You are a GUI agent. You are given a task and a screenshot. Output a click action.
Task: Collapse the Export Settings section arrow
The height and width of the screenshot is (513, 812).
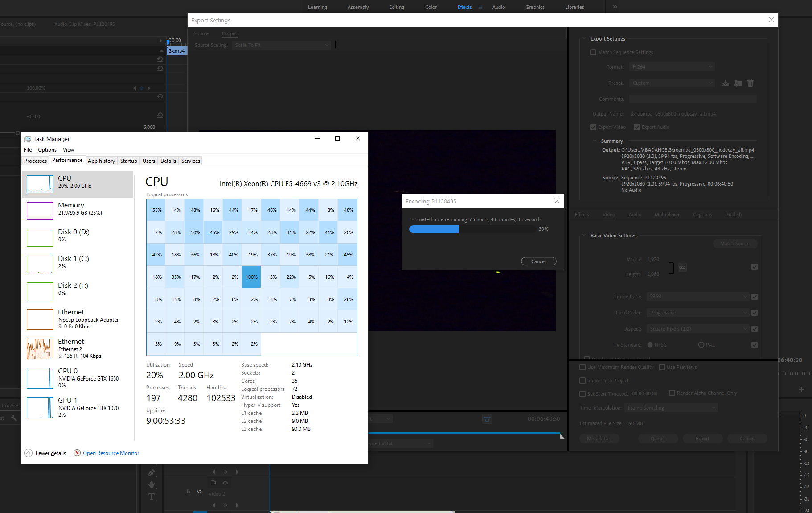click(584, 38)
